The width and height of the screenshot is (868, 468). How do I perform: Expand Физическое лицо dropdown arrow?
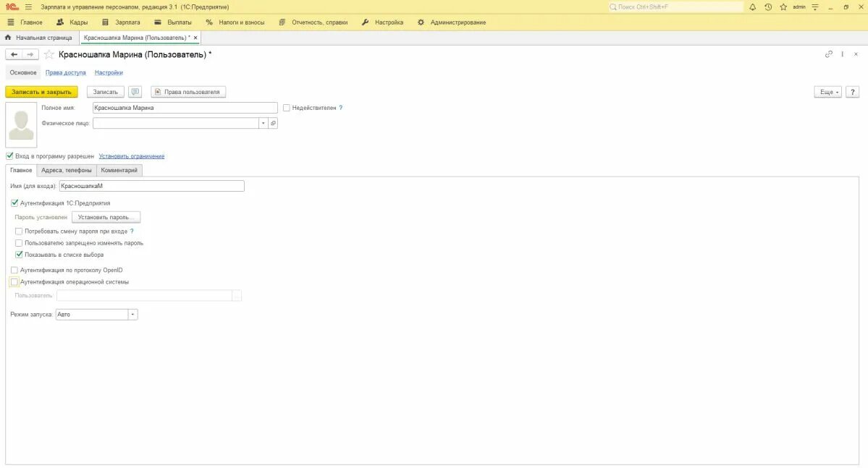[x=264, y=124]
